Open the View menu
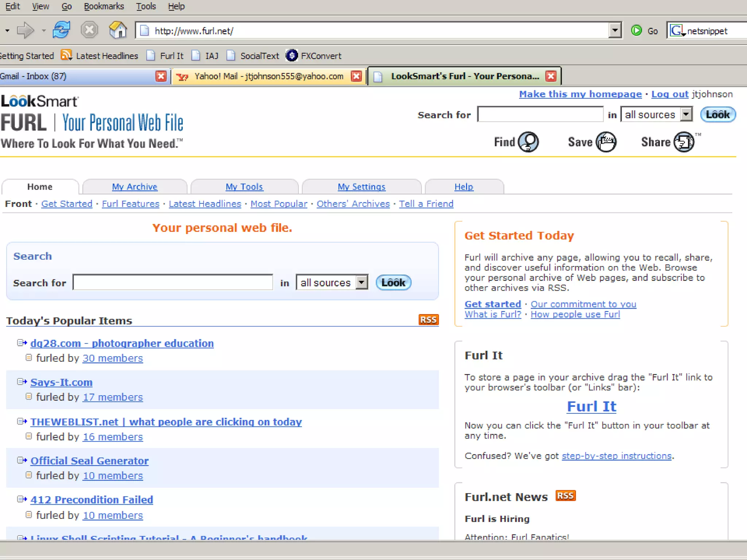 (40, 6)
